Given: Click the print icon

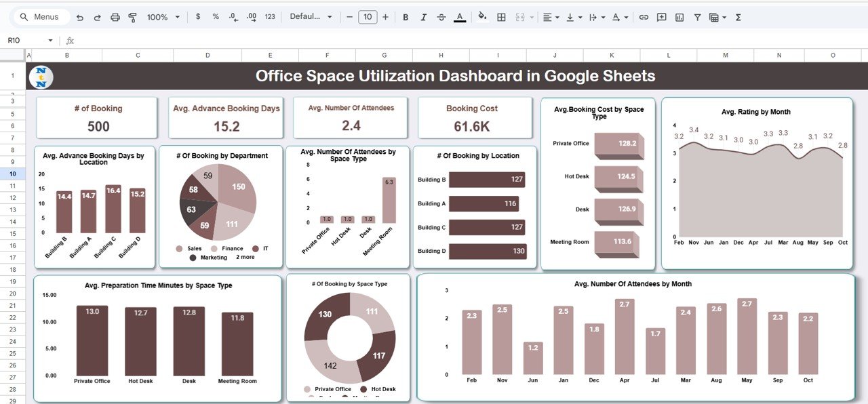Looking at the screenshot, I should coord(115,17).
